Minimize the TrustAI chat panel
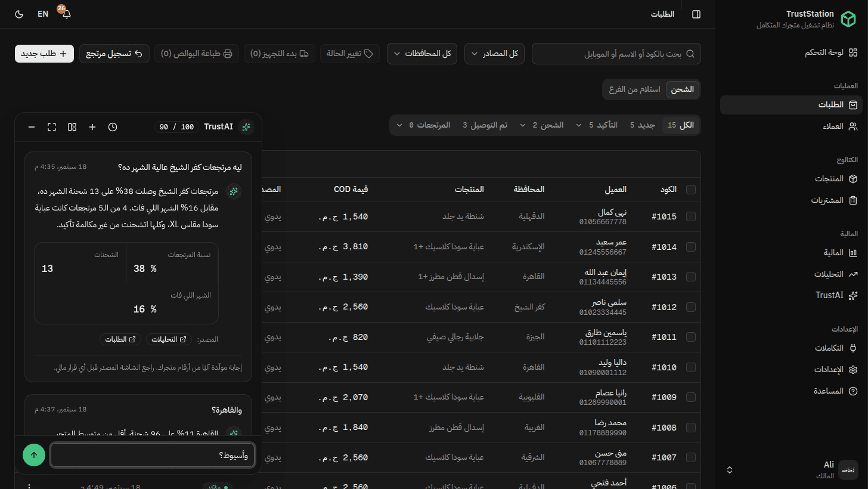The width and height of the screenshot is (868, 489). [x=32, y=127]
